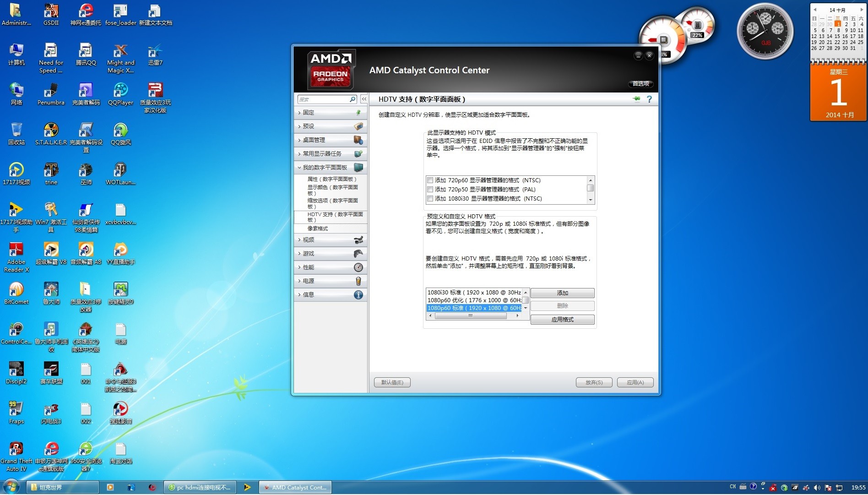Open the Penumbra desktop icon
This screenshot has height=495, width=868.
coord(51,94)
